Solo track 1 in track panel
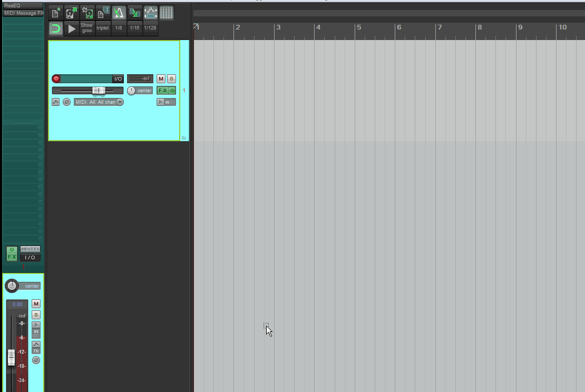The image size is (585, 392). click(171, 79)
